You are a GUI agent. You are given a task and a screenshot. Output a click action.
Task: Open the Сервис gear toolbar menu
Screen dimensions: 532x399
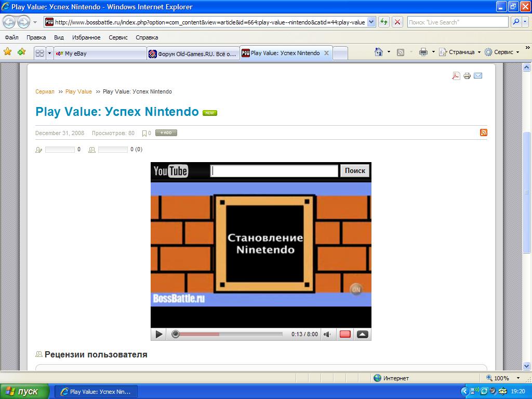pos(502,52)
